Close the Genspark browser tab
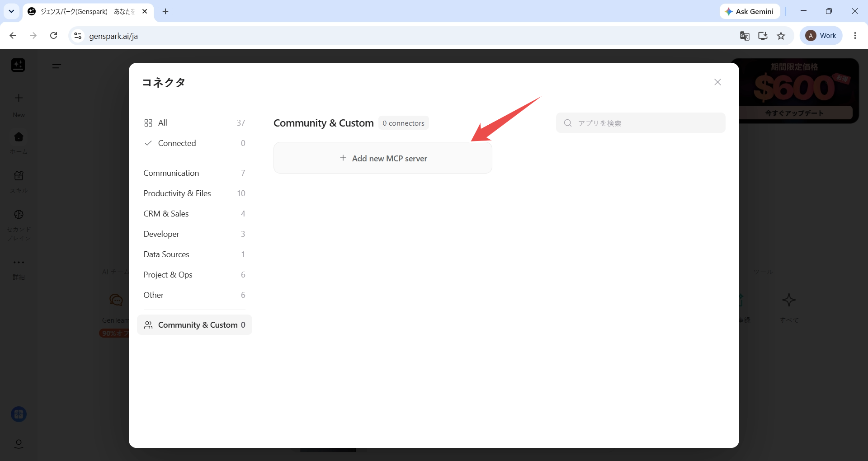Image resolution: width=868 pixels, height=461 pixels. [x=145, y=11]
